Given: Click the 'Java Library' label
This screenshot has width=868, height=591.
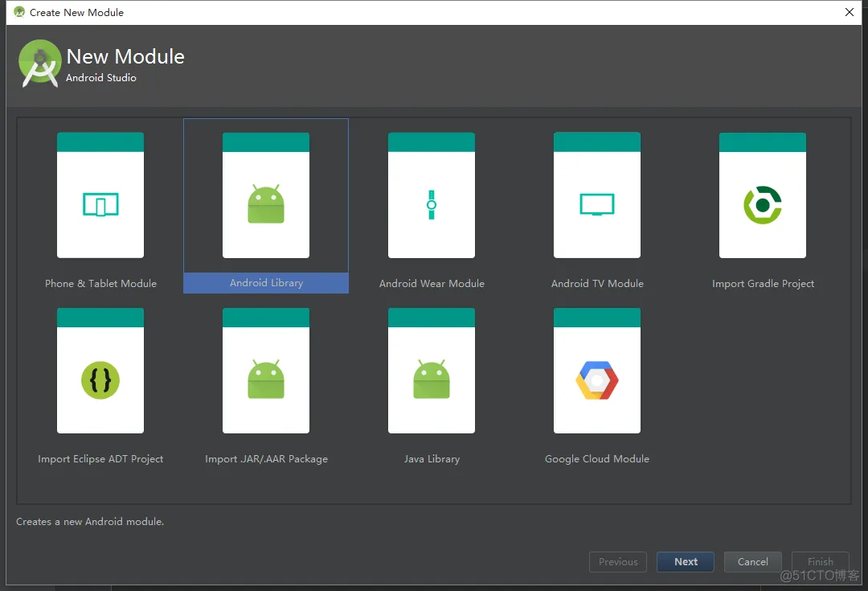Looking at the screenshot, I should coord(432,459).
